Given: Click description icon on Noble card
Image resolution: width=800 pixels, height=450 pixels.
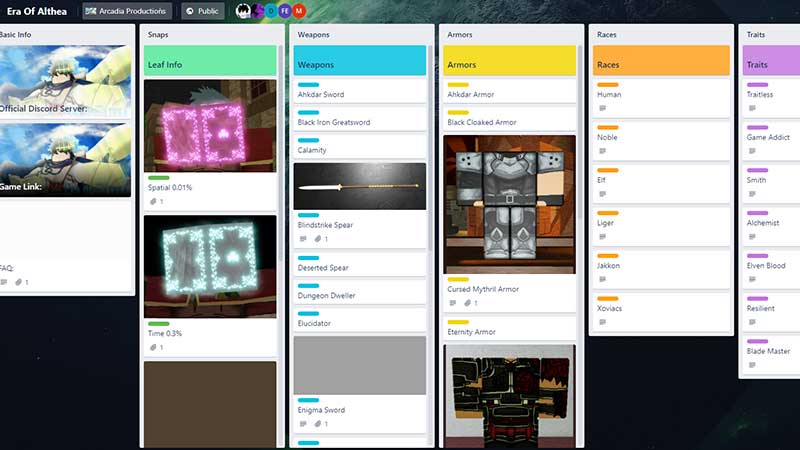Looking at the screenshot, I should click(603, 152).
